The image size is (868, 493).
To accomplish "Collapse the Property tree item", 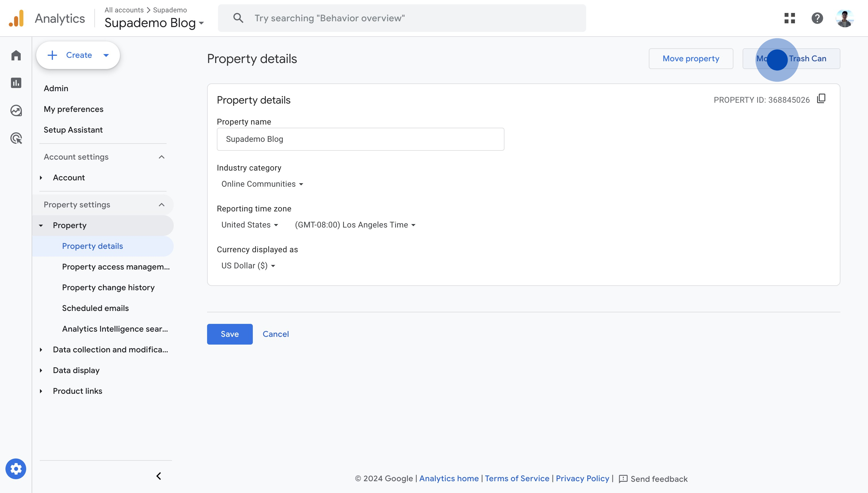I will (41, 226).
